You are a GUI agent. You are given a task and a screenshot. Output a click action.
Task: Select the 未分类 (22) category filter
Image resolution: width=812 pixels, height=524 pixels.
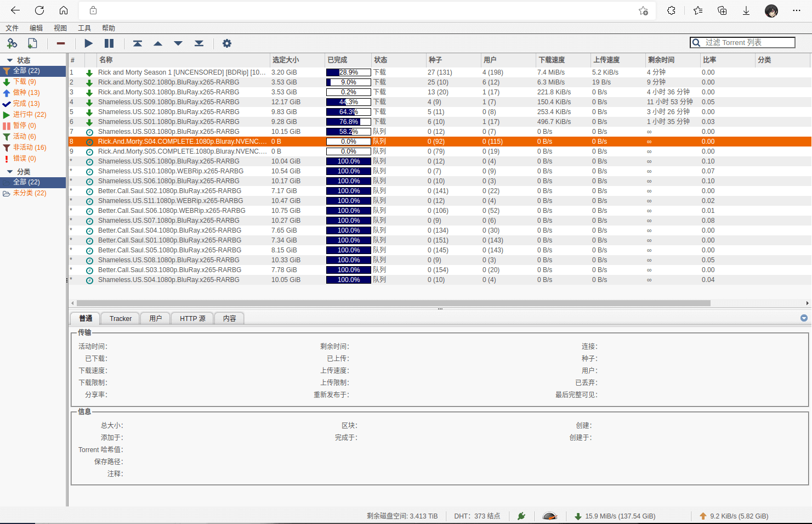tap(30, 193)
